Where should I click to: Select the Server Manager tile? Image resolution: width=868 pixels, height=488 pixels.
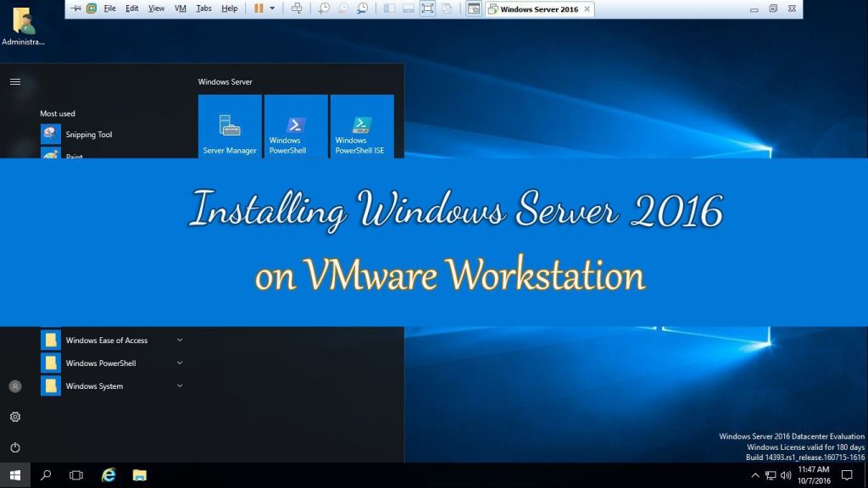[229, 125]
